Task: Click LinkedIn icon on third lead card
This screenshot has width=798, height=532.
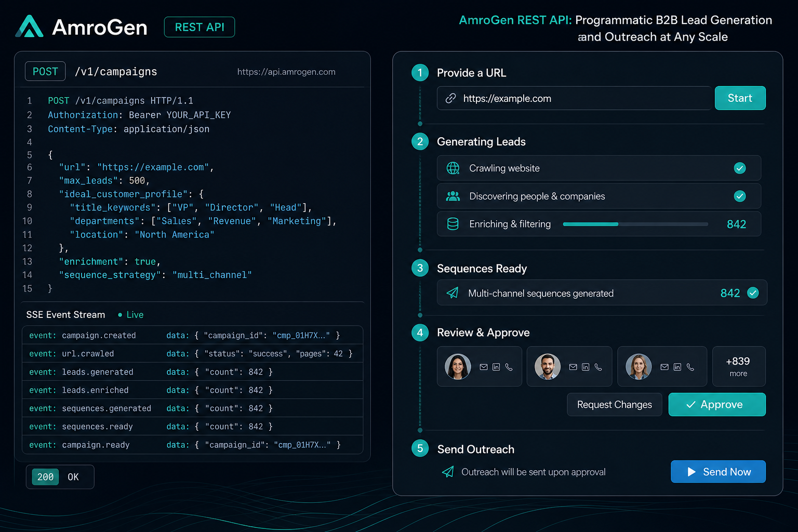Action: pyautogui.click(x=677, y=367)
